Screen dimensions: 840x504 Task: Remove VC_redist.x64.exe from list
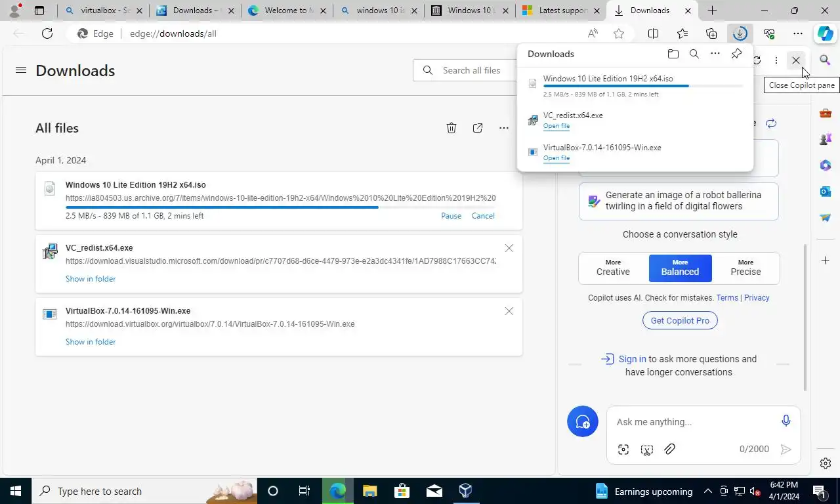509,248
